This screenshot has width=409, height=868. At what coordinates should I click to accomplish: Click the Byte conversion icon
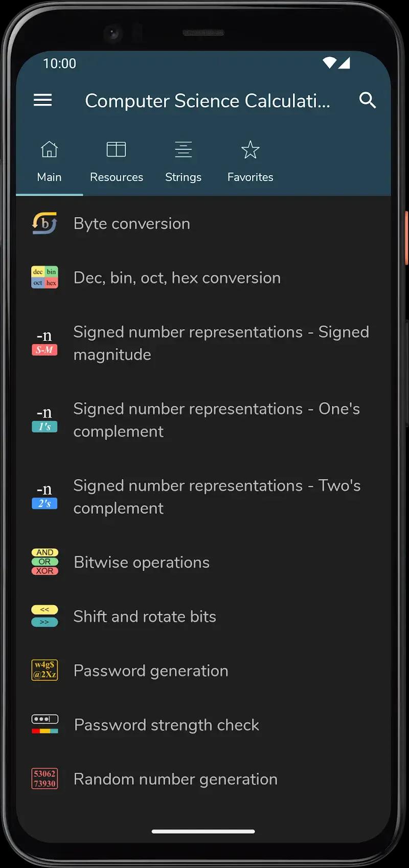coord(45,224)
